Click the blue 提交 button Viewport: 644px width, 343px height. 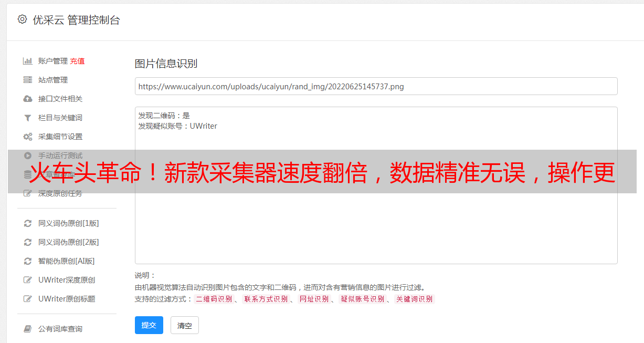(x=149, y=325)
